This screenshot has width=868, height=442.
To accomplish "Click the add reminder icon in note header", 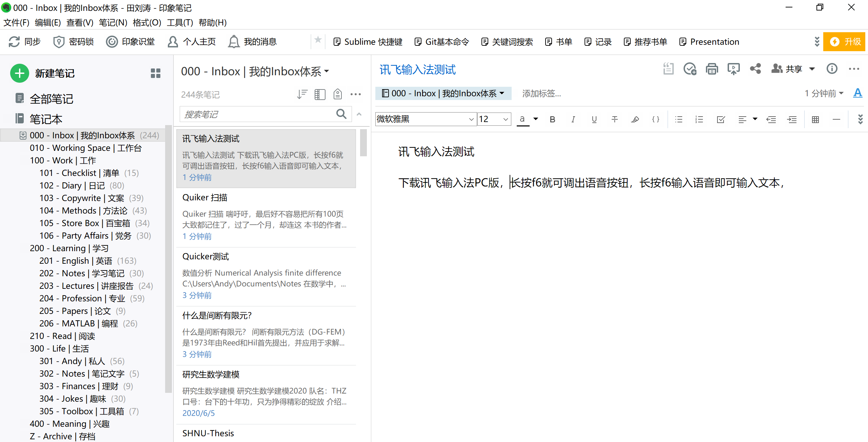I will click(690, 69).
